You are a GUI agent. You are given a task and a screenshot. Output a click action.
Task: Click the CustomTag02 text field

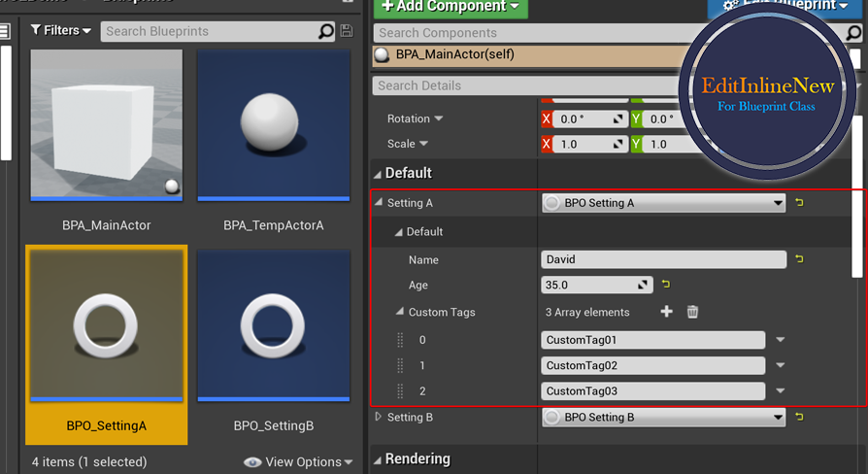point(653,365)
